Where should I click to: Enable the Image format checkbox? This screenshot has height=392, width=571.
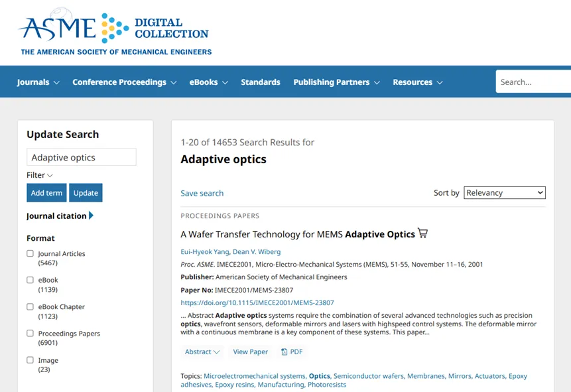(31, 360)
